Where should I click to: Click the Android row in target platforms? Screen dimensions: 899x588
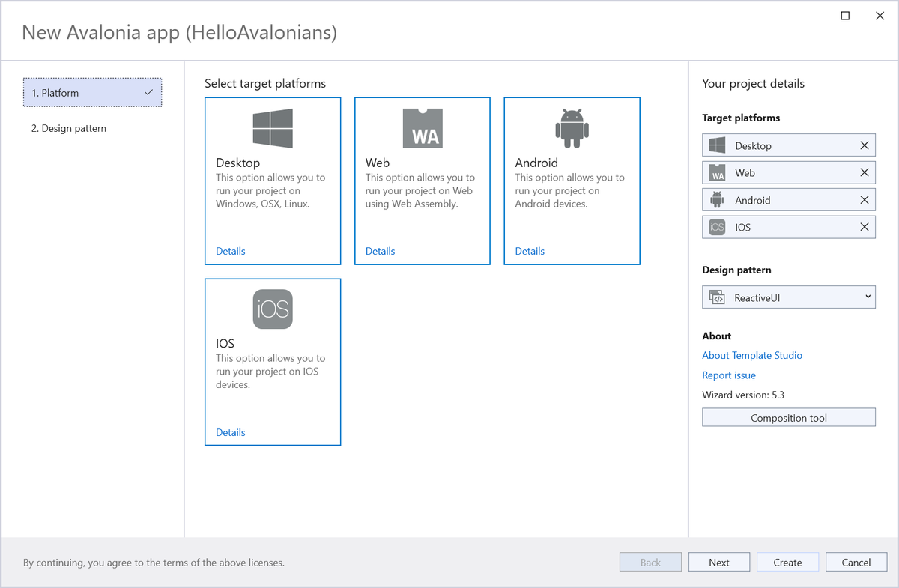click(x=789, y=200)
